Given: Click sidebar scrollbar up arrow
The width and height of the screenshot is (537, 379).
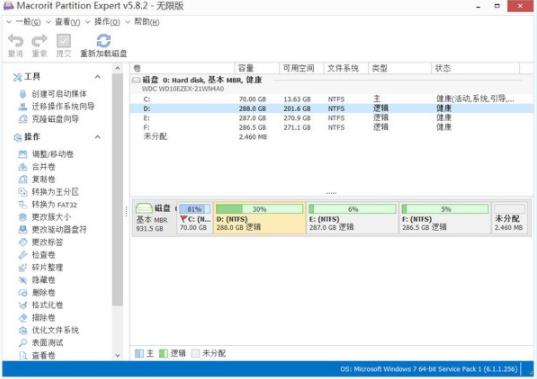Looking at the screenshot, I should pos(117,68).
